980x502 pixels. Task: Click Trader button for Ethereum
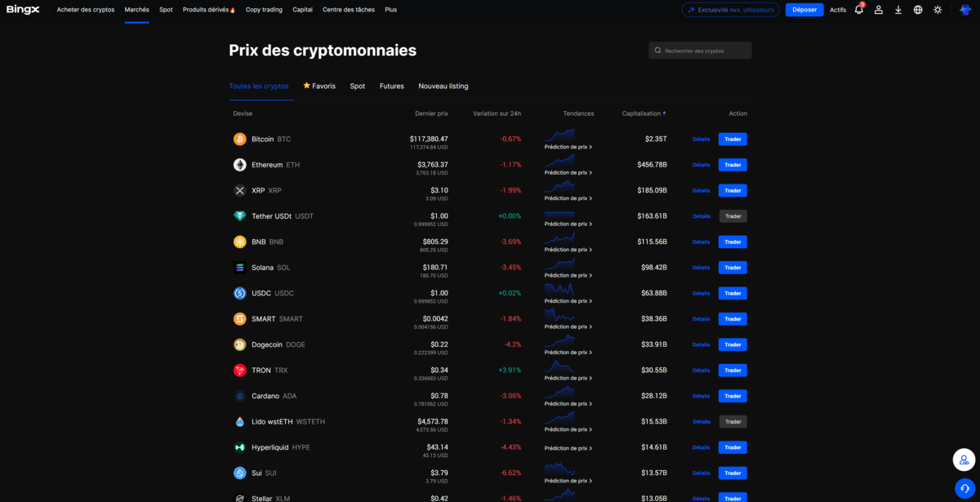point(733,165)
